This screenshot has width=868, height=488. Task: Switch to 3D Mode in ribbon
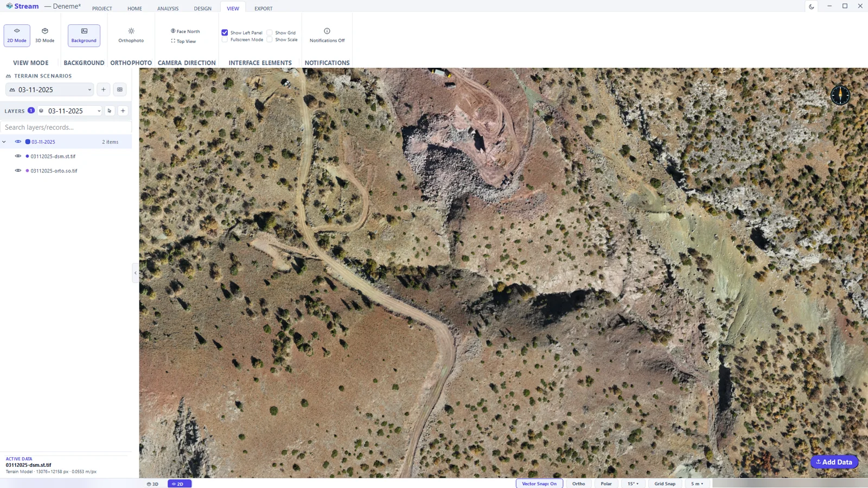coord(44,36)
